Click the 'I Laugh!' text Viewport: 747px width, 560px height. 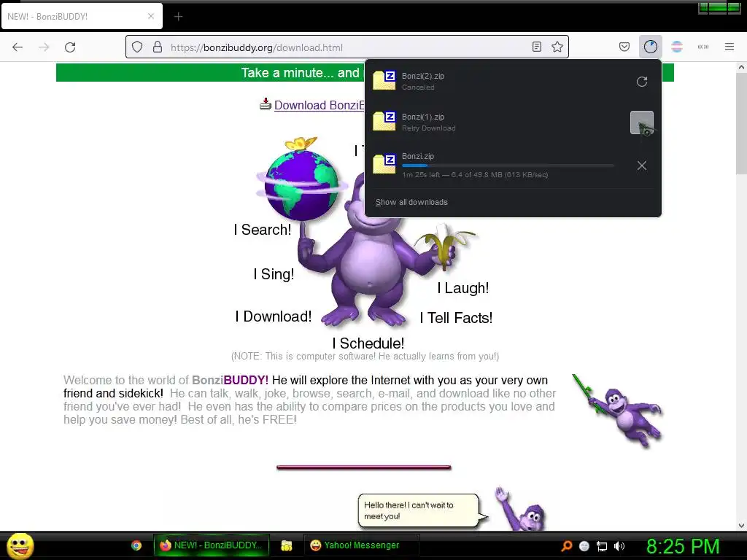(x=463, y=287)
